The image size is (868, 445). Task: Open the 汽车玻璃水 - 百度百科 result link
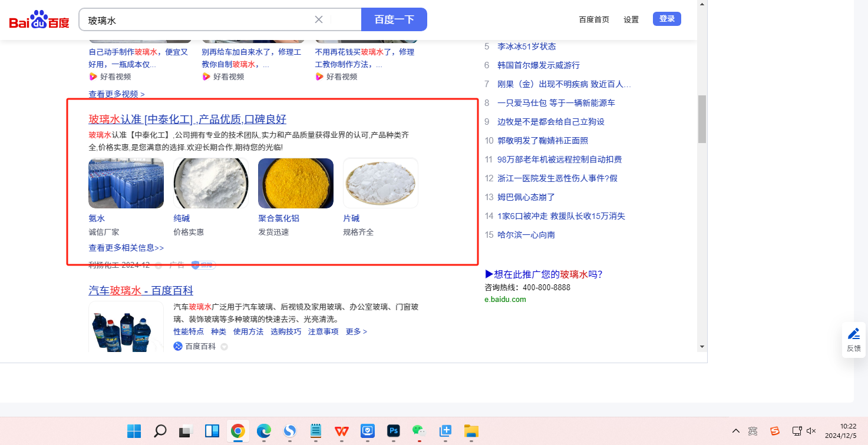click(141, 291)
